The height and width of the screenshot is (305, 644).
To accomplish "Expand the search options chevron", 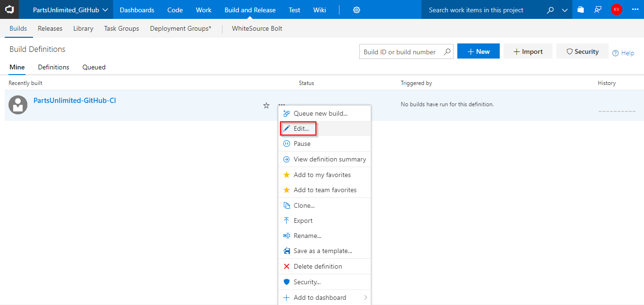I will coord(565,10).
